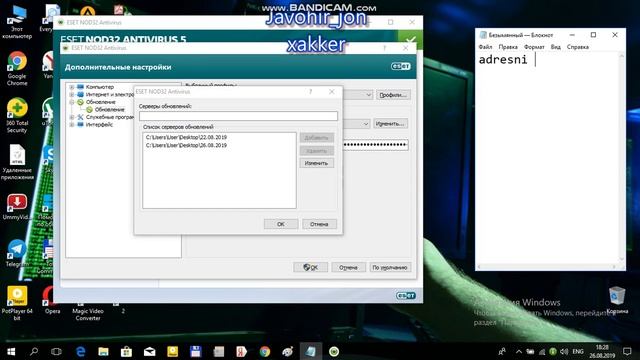Select the child Обновление tree item
The width and height of the screenshot is (640, 360).
pos(109,109)
